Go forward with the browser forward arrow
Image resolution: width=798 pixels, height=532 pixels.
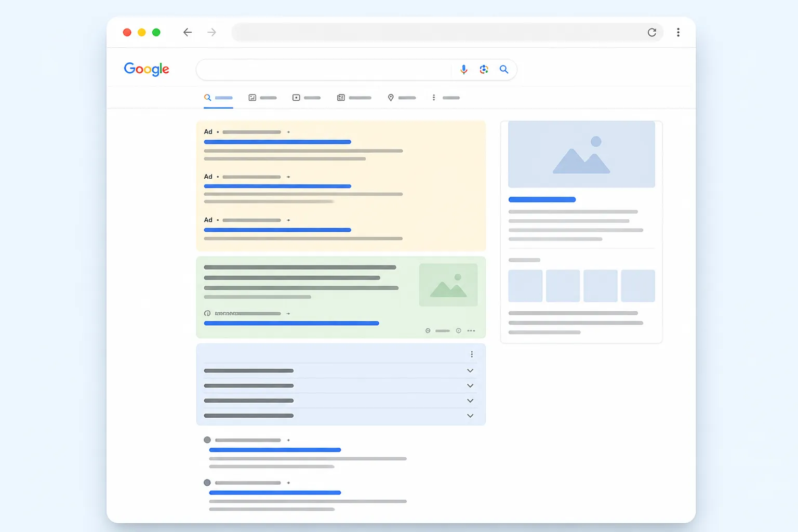pos(211,32)
